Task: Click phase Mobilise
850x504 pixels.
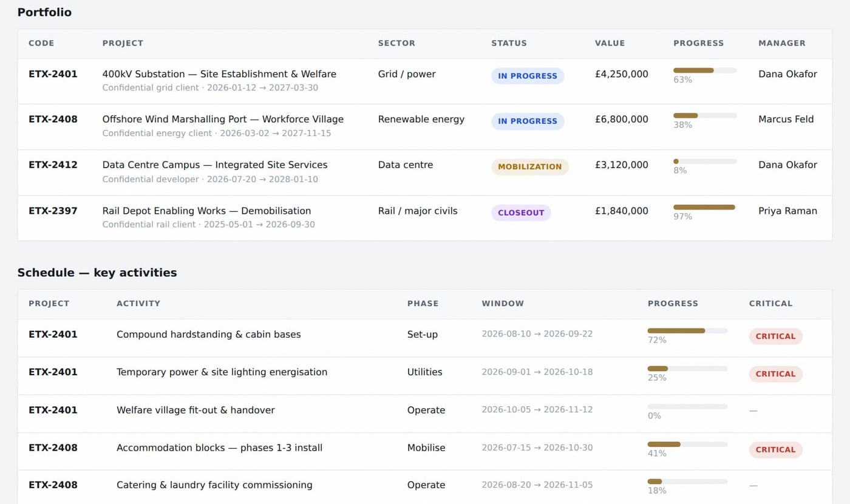Action: pos(426,448)
